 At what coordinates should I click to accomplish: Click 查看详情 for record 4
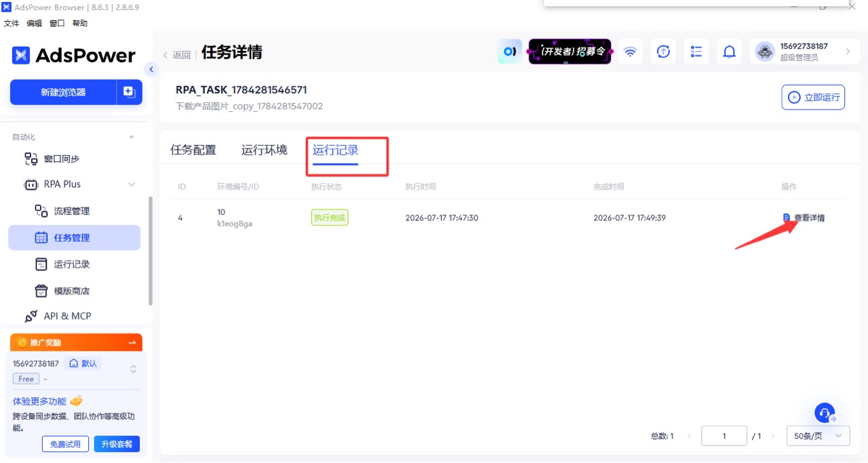click(x=804, y=218)
